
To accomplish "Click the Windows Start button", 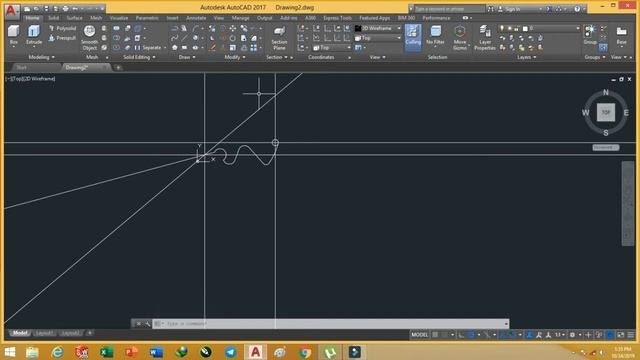I will (x=10, y=352).
